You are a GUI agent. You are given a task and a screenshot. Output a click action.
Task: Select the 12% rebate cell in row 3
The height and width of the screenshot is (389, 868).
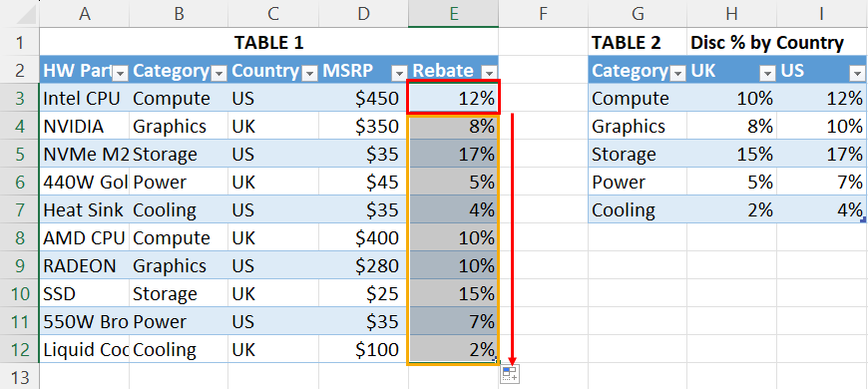(453, 98)
